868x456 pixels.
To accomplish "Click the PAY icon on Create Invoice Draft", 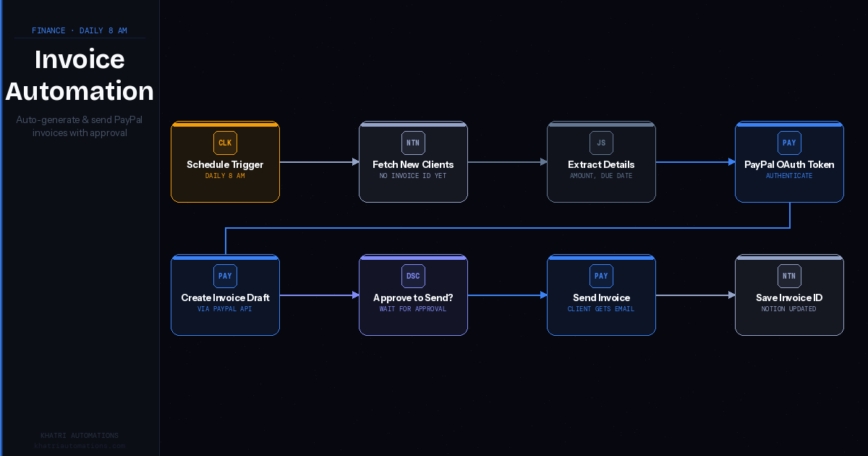I will (225, 276).
